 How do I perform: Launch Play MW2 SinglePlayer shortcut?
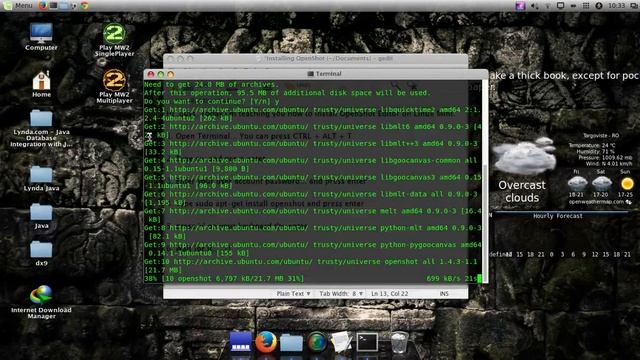pyautogui.click(x=114, y=40)
